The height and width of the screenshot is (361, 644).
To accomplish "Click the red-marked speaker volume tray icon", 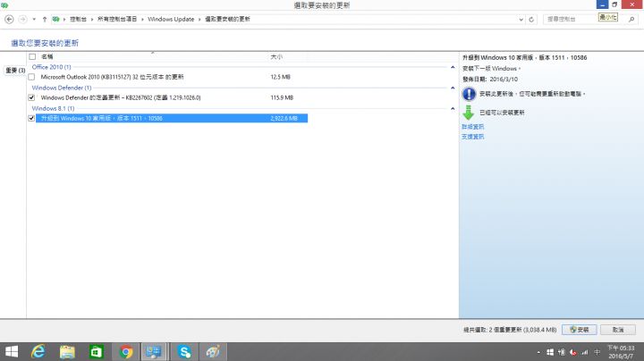I will tap(573, 352).
